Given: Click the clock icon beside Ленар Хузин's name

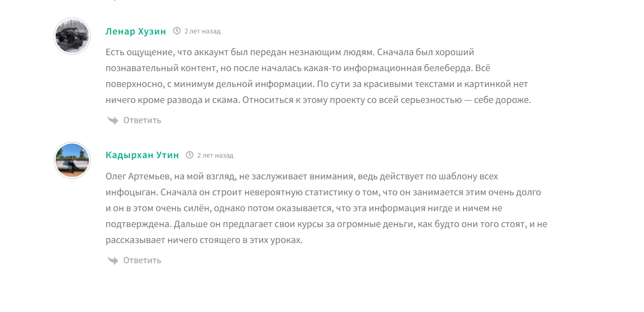Looking at the screenshot, I should (177, 31).
